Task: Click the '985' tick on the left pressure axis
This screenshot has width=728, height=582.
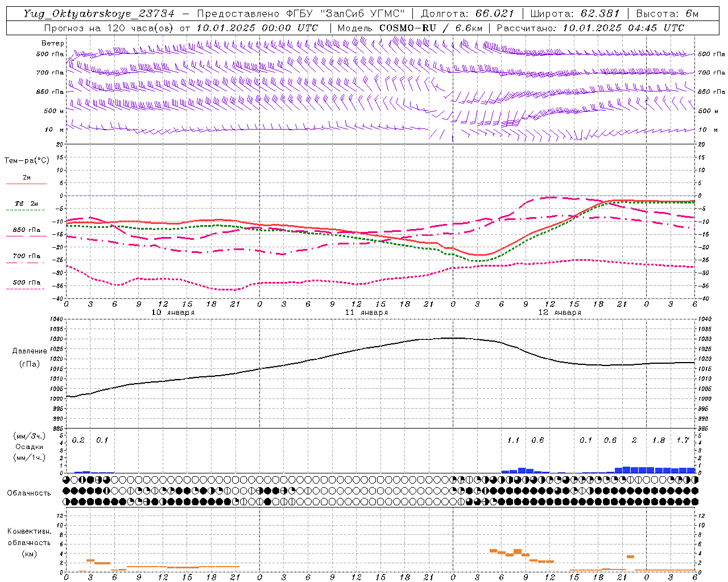Action: click(57, 429)
